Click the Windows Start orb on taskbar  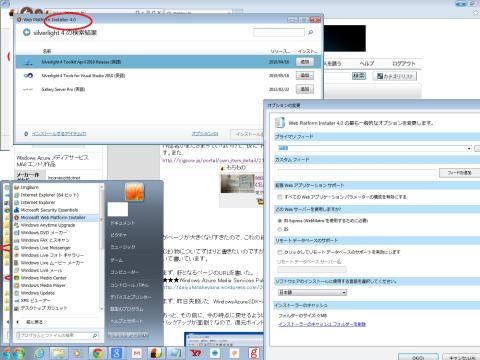point(18,353)
